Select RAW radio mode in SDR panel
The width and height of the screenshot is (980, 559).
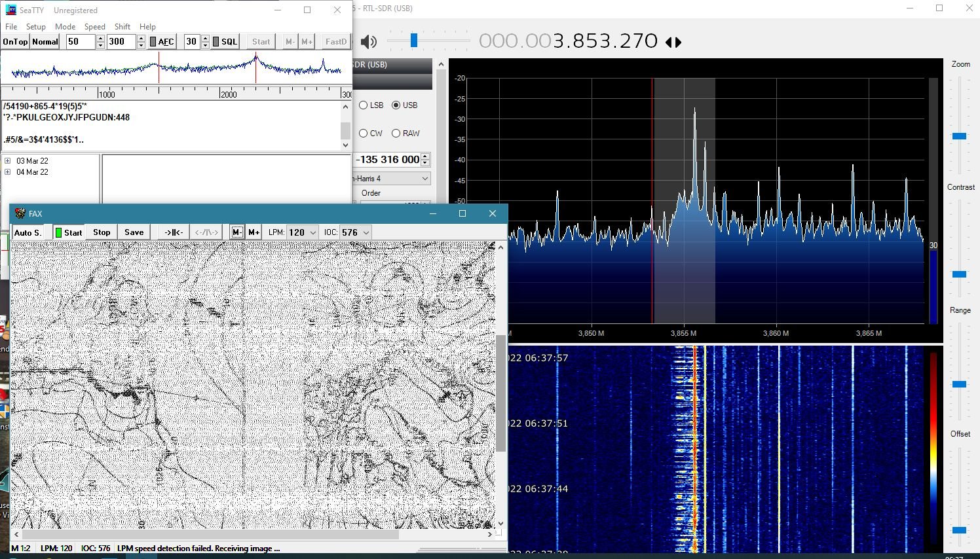(x=405, y=134)
